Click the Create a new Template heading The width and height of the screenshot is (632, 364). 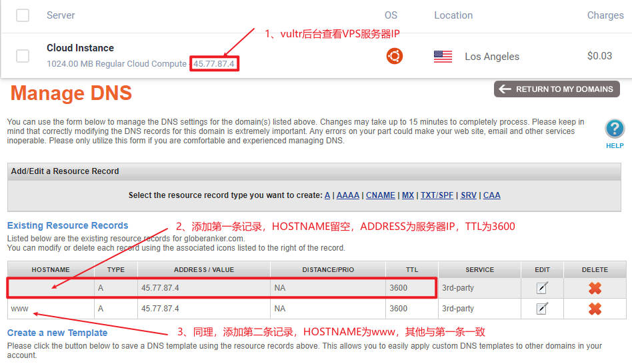pyautogui.click(x=57, y=333)
